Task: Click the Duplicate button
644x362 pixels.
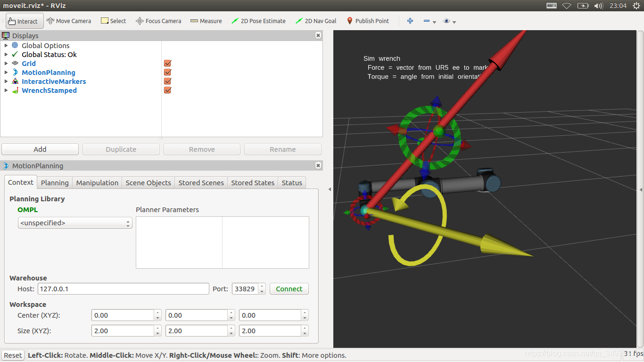Action: pos(121,149)
